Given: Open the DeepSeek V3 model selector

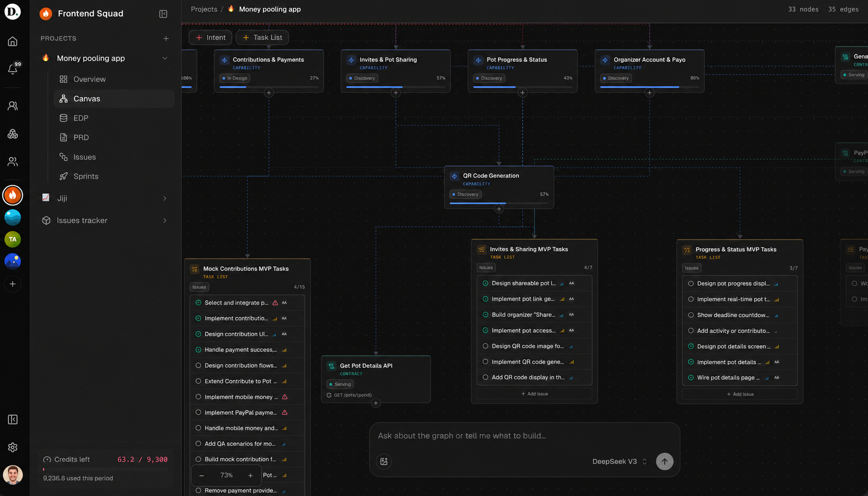Looking at the screenshot, I should (620, 461).
